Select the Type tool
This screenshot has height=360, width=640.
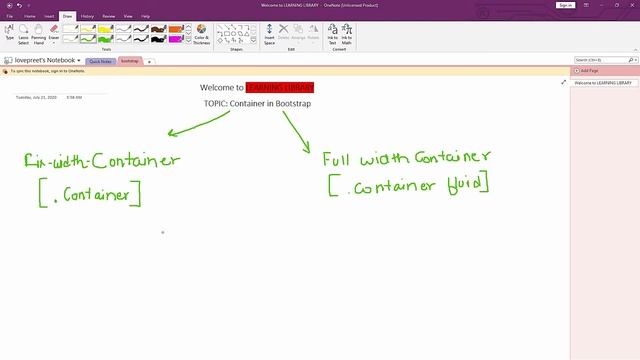pyautogui.click(x=9, y=32)
